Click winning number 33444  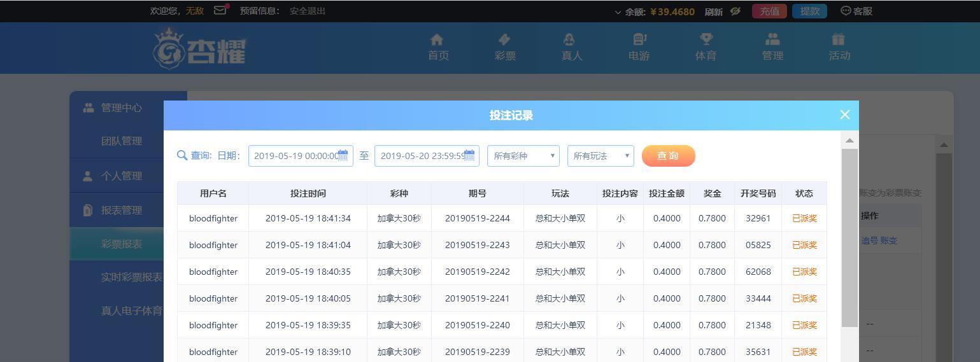(758, 298)
